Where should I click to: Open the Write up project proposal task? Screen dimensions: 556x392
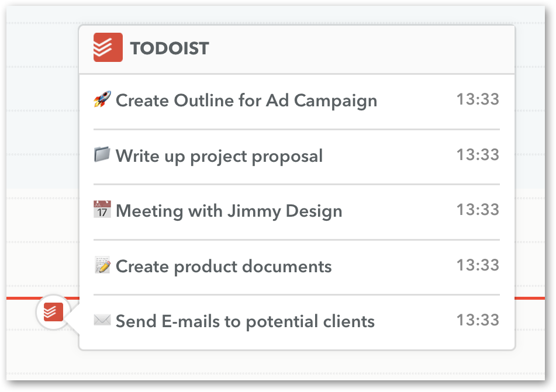coord(219,155)
